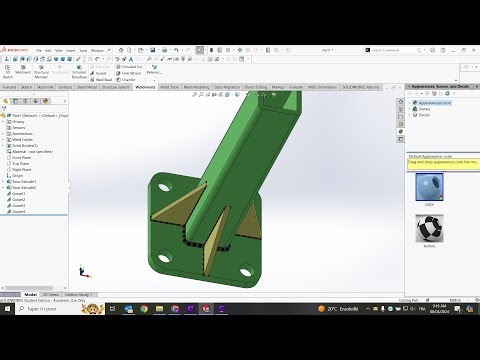Select the texture appearance thumbnail
Viewport: 480px width, 360px height.
coord(429,228)
